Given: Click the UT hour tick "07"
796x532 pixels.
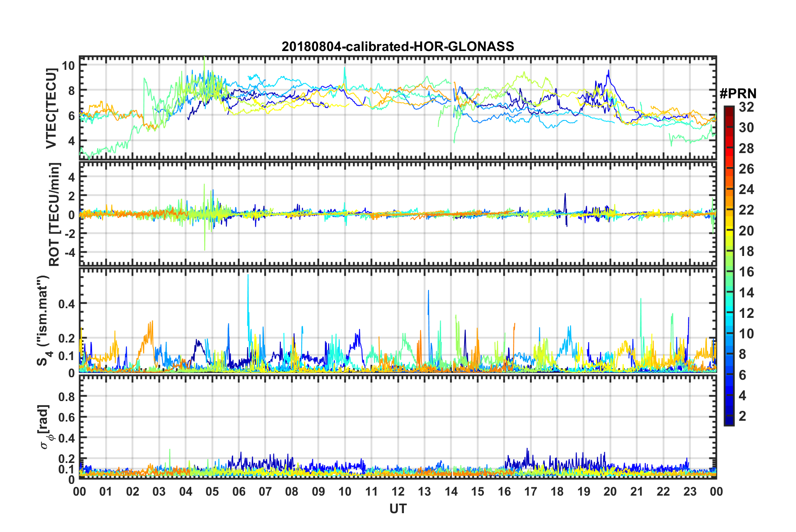Looking at the screenshot, I should pos(265,491).
